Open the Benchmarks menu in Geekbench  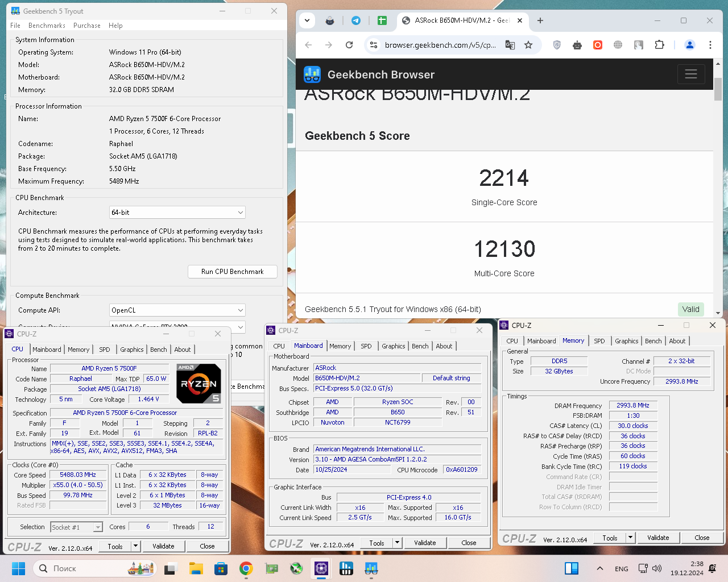[47, 26]
